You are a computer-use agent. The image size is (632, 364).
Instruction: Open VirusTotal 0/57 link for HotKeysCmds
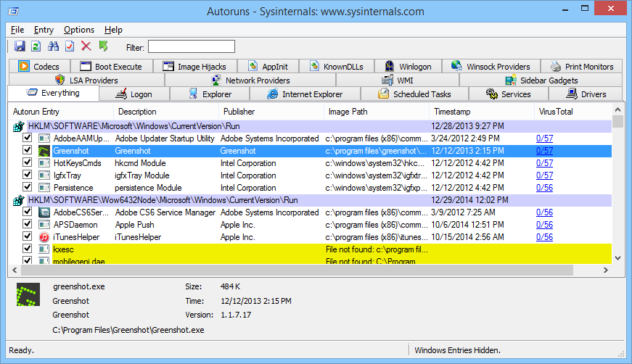click(x=544, y=163)
